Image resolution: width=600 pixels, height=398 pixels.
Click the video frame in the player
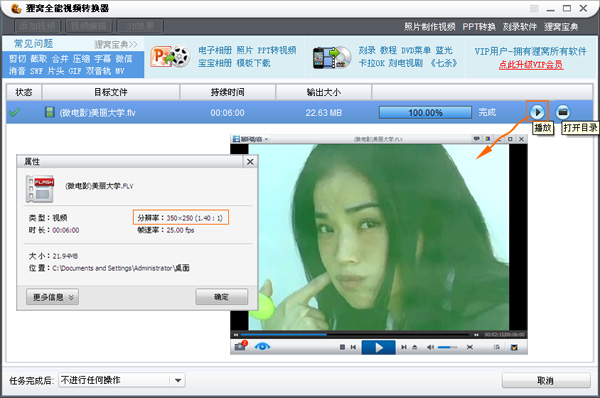point(378,237)
